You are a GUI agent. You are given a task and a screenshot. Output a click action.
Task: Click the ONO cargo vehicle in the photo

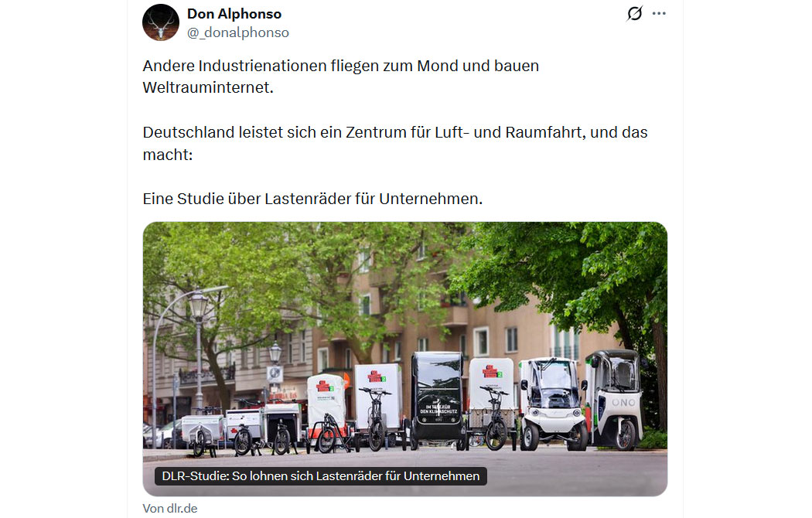(x=616, y=398)
